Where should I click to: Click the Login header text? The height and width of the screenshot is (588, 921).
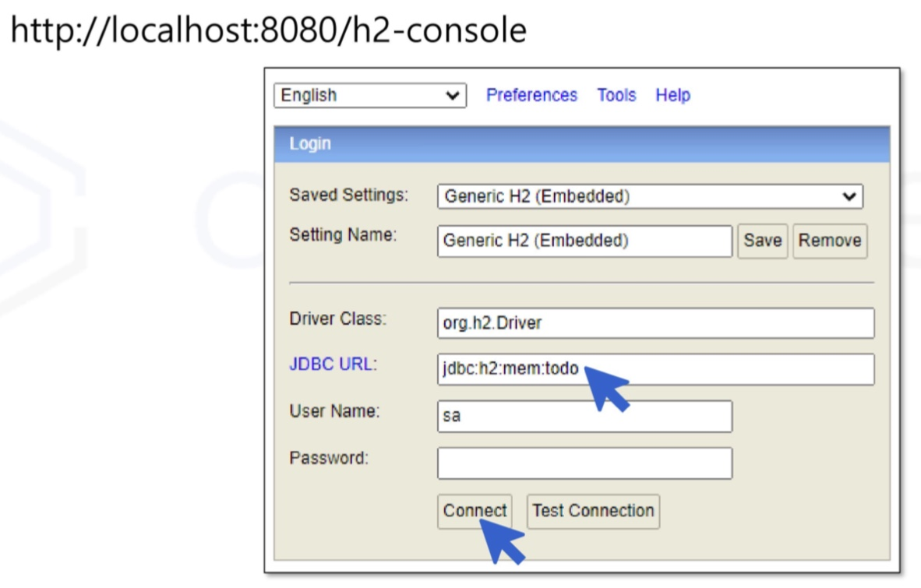point(310,144)
